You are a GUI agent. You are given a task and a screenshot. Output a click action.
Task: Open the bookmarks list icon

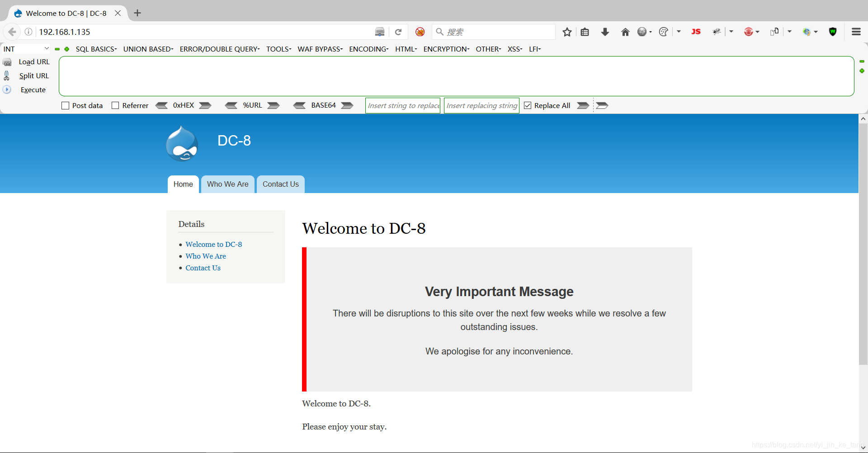585,32
